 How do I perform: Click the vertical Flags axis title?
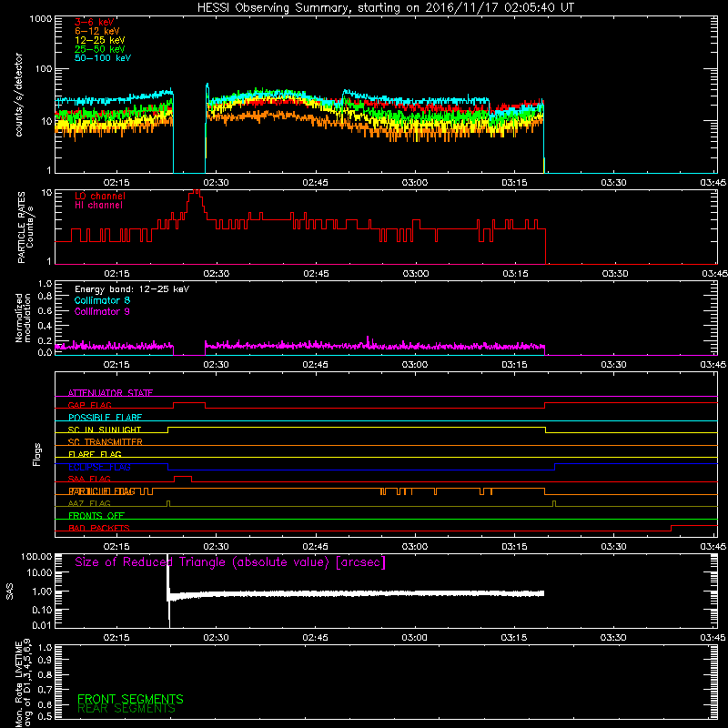37,454
